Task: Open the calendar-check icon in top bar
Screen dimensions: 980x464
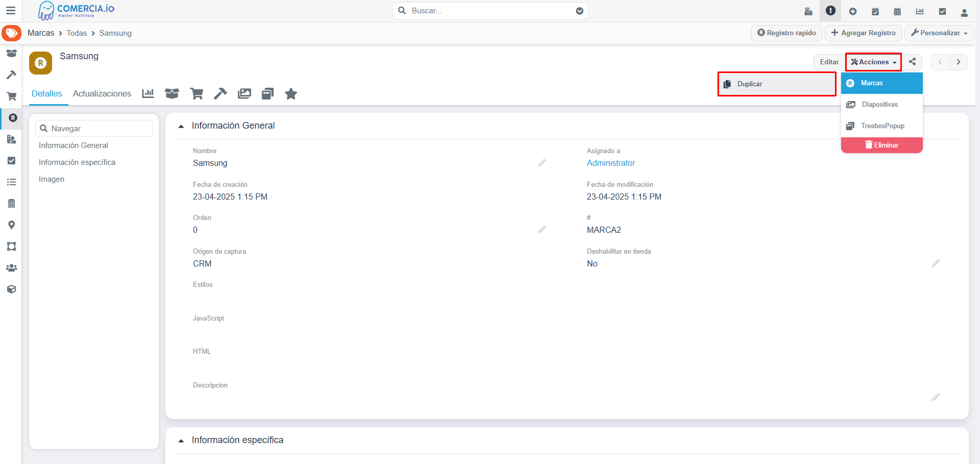Action: (x=875, y=11)
